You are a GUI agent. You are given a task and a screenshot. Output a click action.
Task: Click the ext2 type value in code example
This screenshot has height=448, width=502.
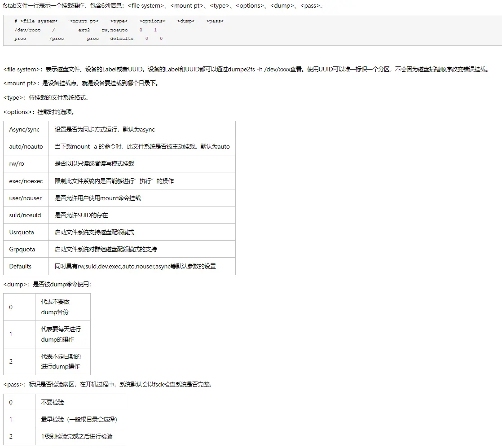tap(84, 30)
